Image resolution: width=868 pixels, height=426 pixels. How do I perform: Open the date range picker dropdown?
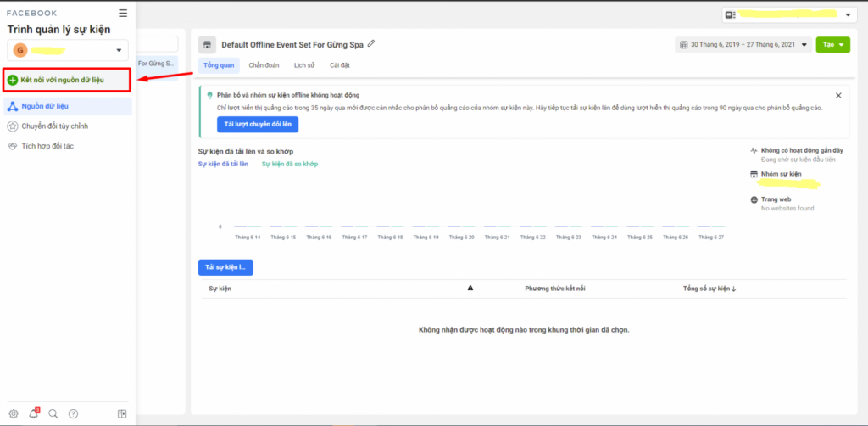743,45
